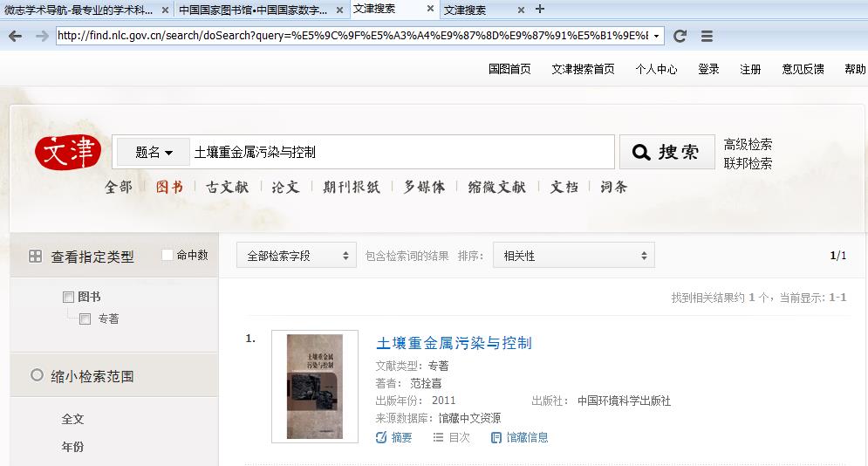
Task: Close the active 文津搜索 tab
Action: [431, 9]
